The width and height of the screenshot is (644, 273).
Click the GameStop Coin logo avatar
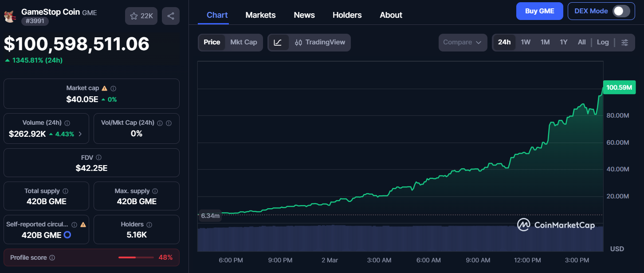[x=9, y=16]
